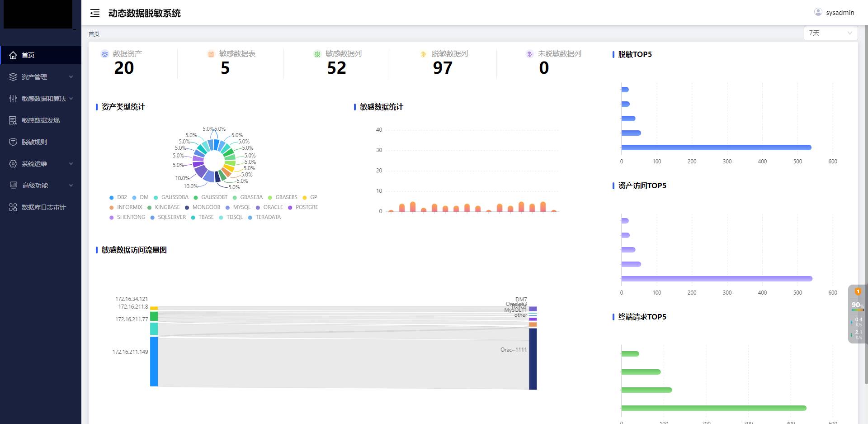Toggle ORACLE legend entry
The width and height of the screenshot is (868, 424).
pyautogui.click(x=269, y=207)
